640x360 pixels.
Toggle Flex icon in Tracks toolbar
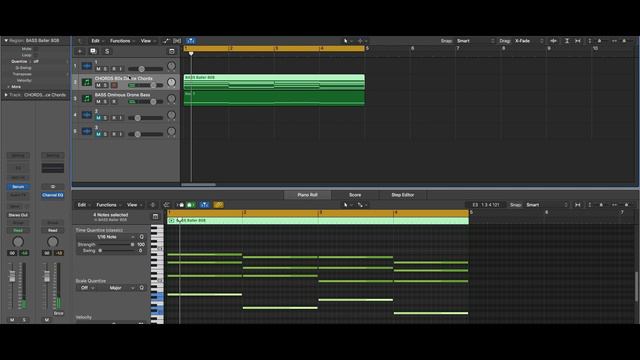pos(177,41)
